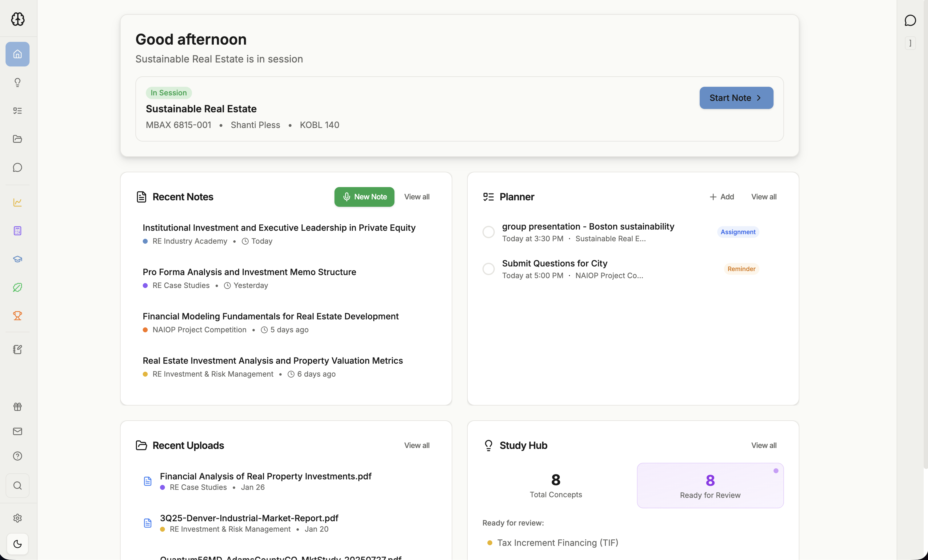
Task: Open Pro Forma Analysis note entry
Action: 249,272
